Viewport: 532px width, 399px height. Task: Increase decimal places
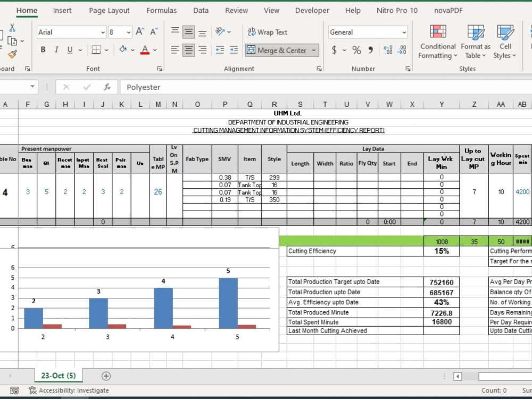[x=388, y=50]
